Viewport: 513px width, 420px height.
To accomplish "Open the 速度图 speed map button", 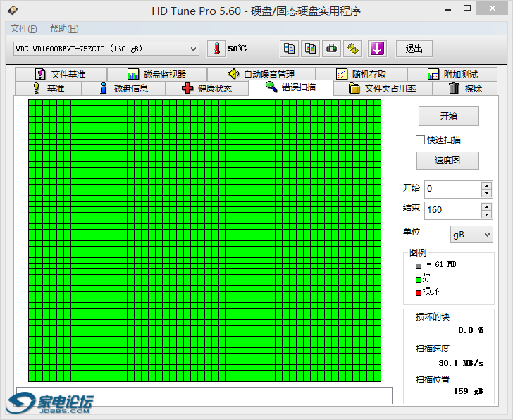I will click(x=447, y=160).
